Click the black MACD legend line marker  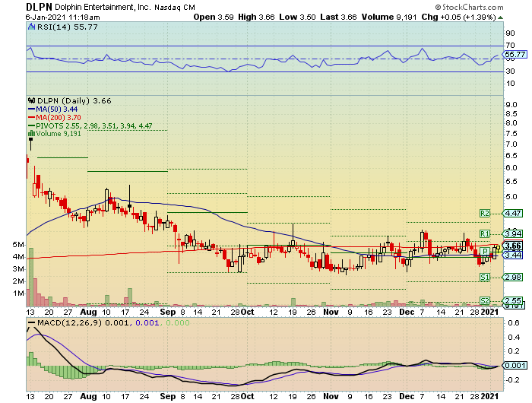(x=32, y=323)
